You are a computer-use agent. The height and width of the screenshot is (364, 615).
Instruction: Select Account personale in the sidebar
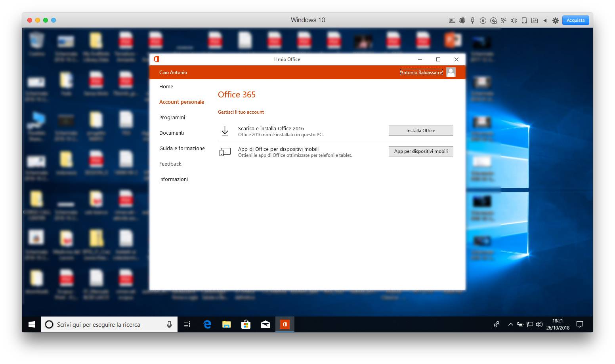pos(181,102)
